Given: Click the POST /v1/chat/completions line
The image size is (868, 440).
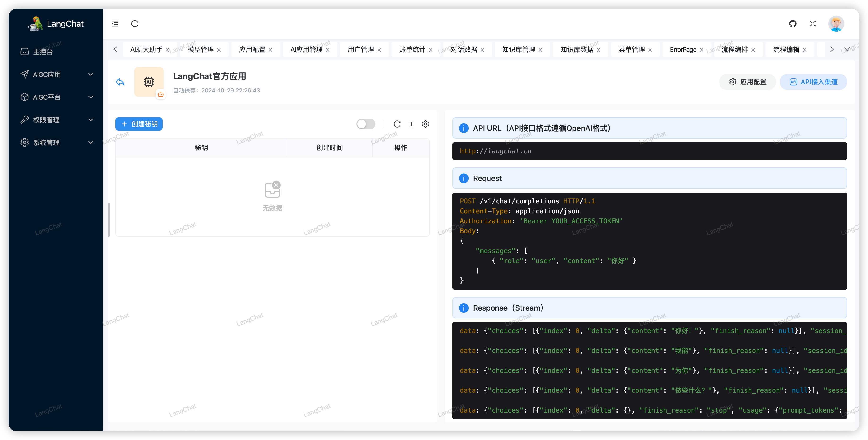Looking at the screenshot, I should pos(528,201).
